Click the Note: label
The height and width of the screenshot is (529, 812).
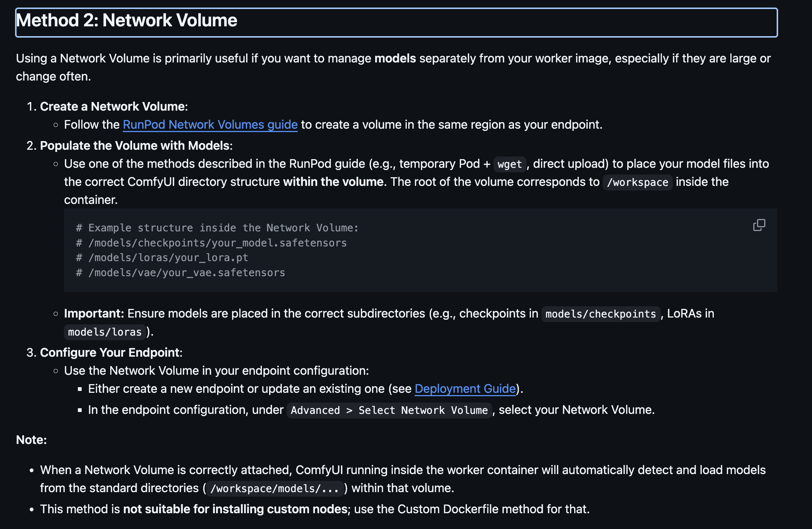point(31,440)
